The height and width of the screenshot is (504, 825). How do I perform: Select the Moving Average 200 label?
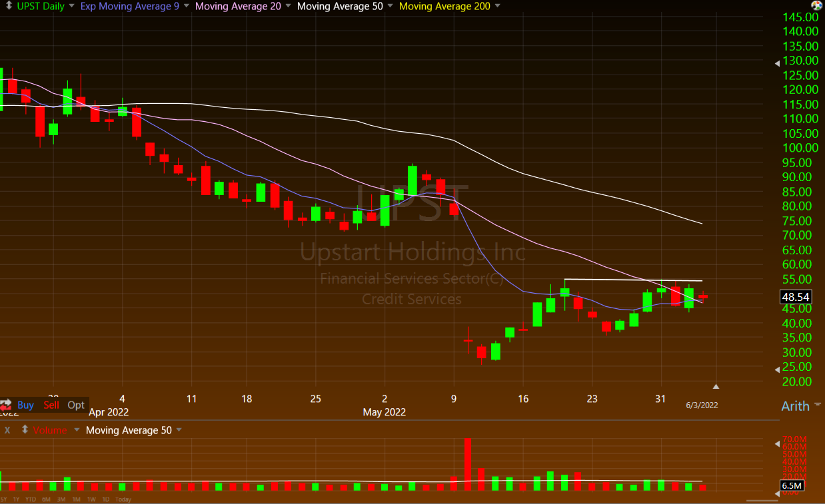tap(444, 6)
